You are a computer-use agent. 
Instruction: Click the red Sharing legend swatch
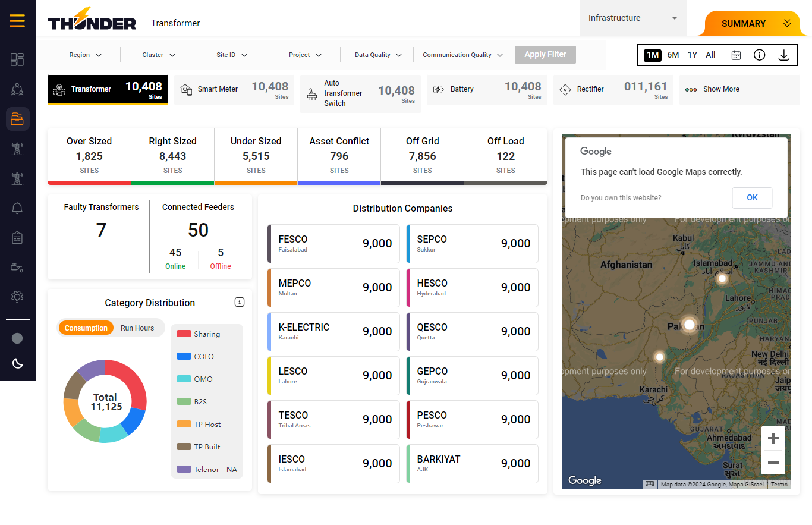click(184, 334)
